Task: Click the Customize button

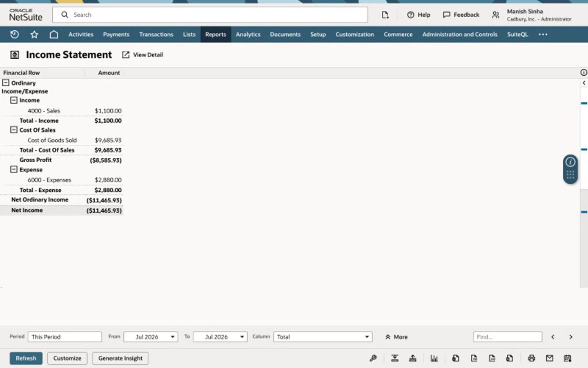Action: [x=67, y=358]
